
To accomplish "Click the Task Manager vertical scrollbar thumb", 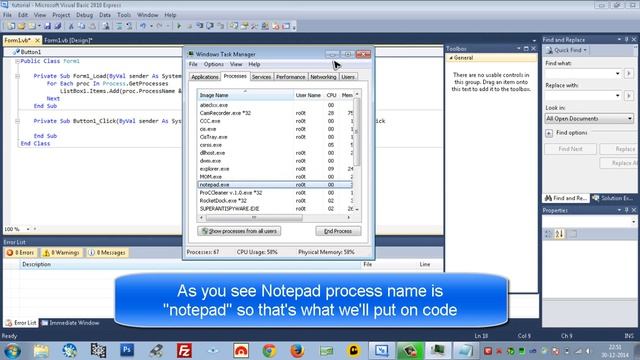I will point(357,131).
